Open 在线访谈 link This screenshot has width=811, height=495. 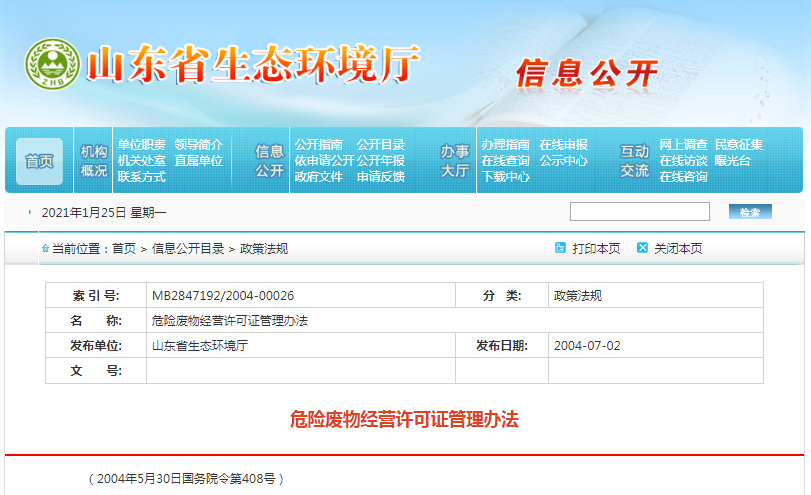click(683, 160)
